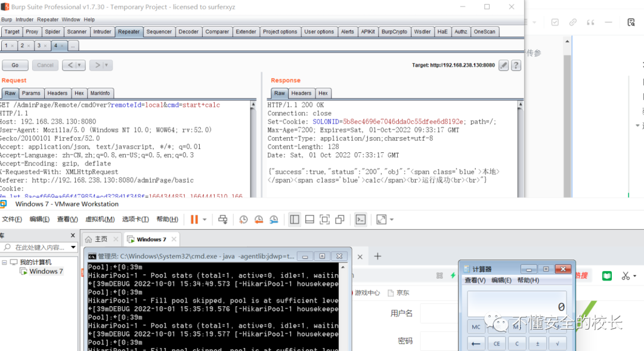Show request Hex view

click(x=79, y=93)
